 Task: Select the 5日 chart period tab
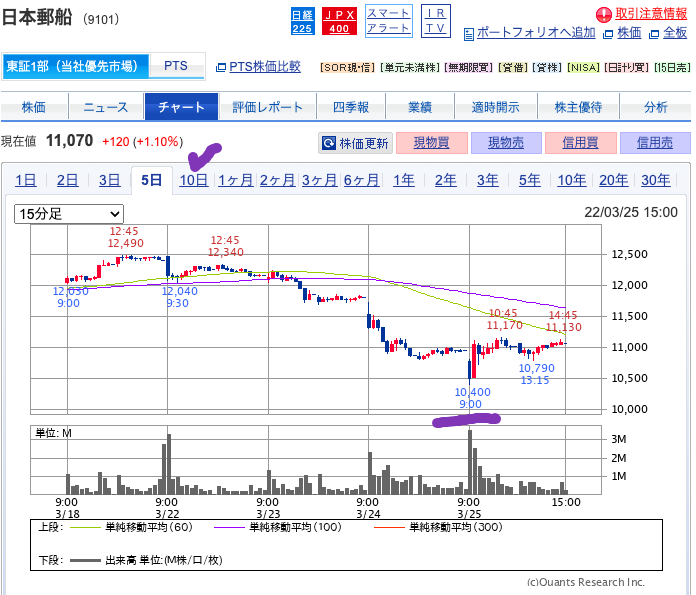coord(151,180)
